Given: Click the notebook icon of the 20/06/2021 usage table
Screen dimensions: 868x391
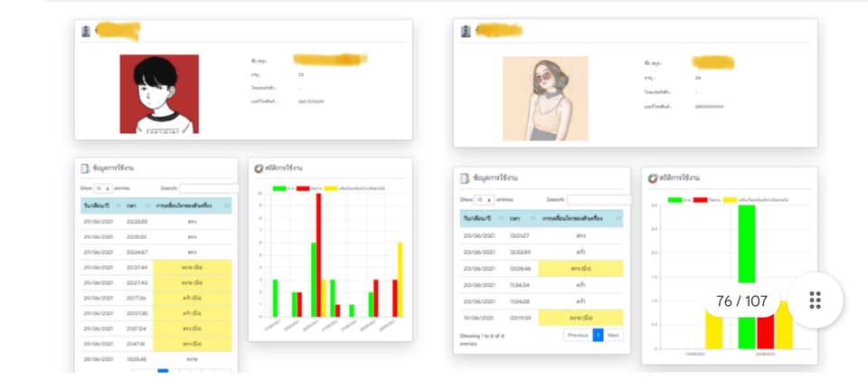Looking at the screenshot, I should pos(465,178).
